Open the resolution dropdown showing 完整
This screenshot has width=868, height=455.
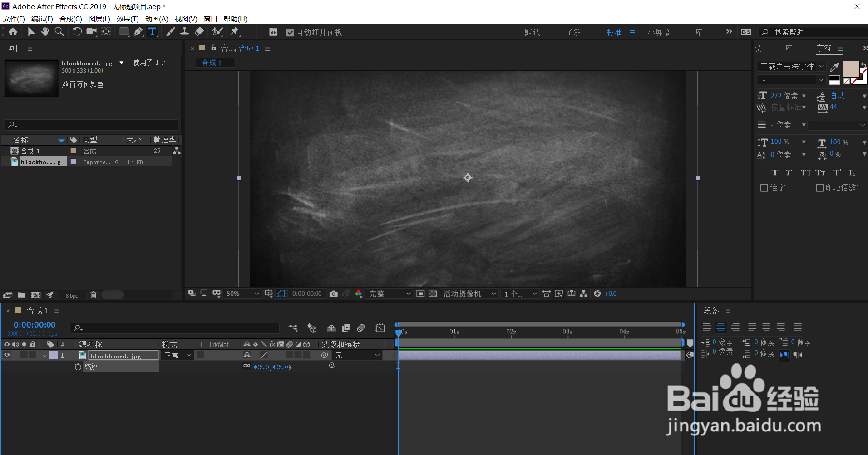point(390,294)
